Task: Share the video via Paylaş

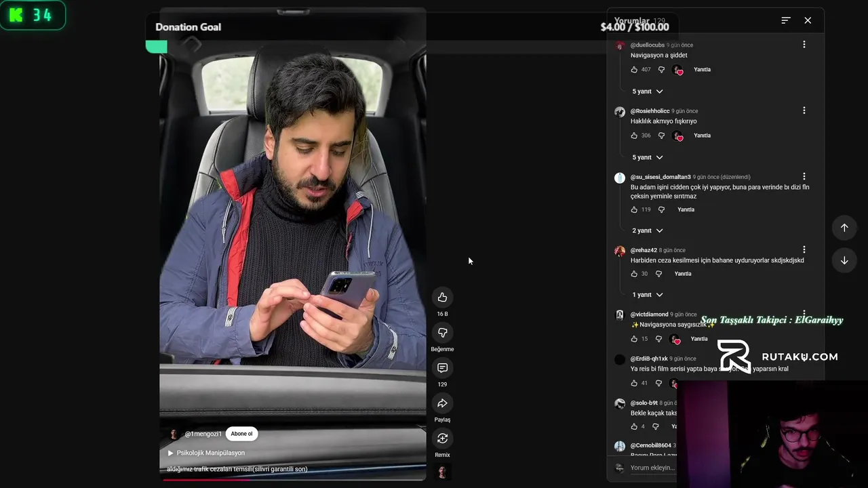Action: [x=442, y=403]
